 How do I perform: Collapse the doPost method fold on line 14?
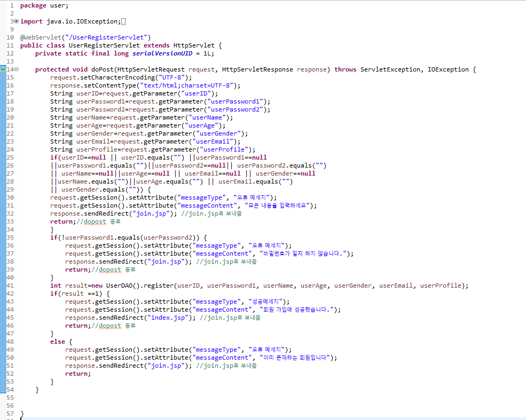(16, 69)
